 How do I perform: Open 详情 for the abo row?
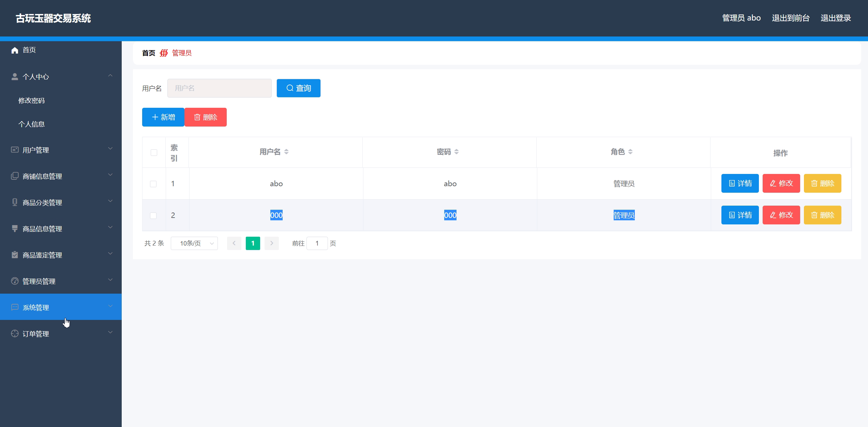tap(740, 183)
